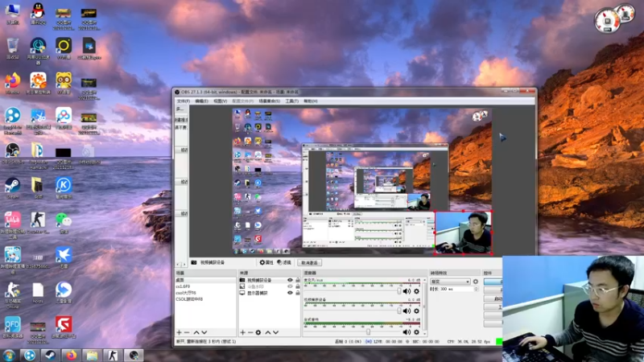This screenshot has height=362, width=644.
Task: Add a new scene with plus icon
Action: [179, 332]
